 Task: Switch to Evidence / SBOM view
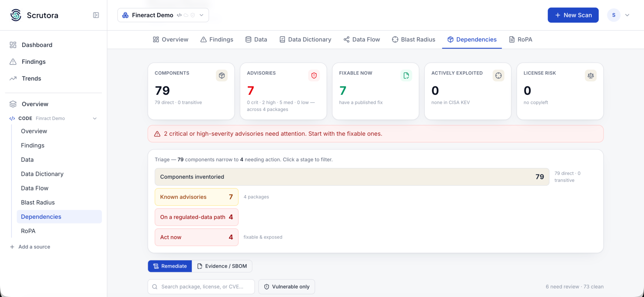222,266
